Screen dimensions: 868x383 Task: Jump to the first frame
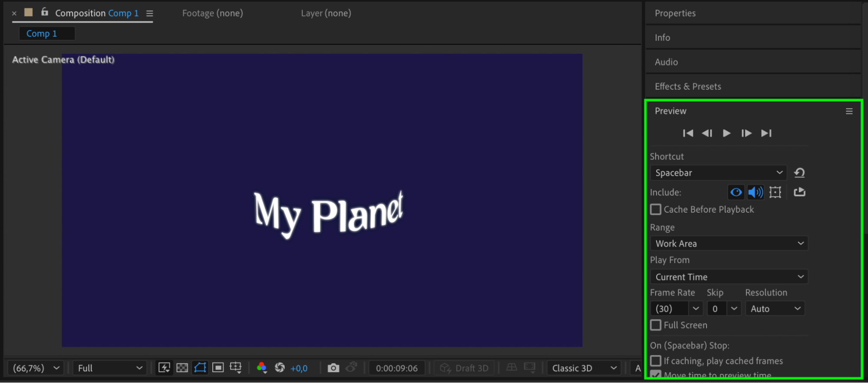pos(688,133)
